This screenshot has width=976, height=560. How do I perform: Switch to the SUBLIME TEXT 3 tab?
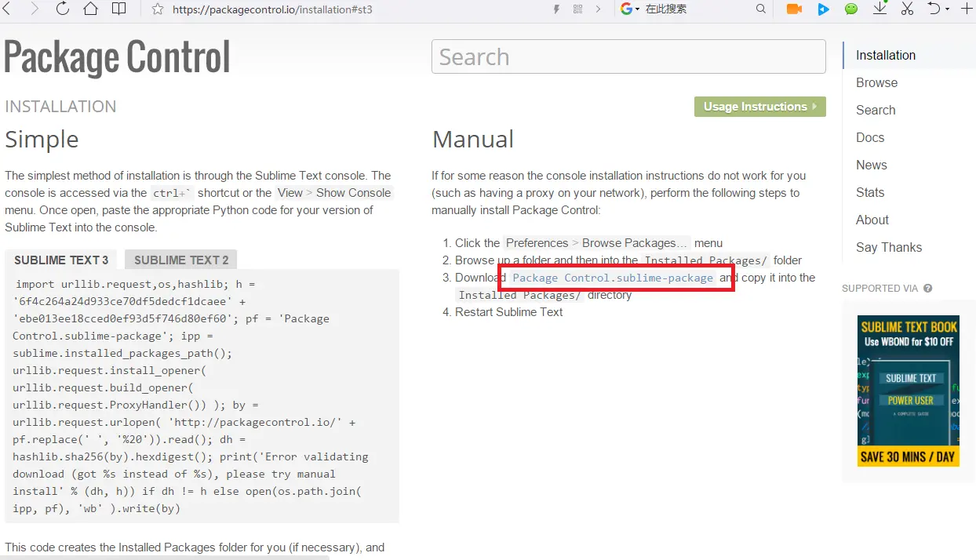61,260
